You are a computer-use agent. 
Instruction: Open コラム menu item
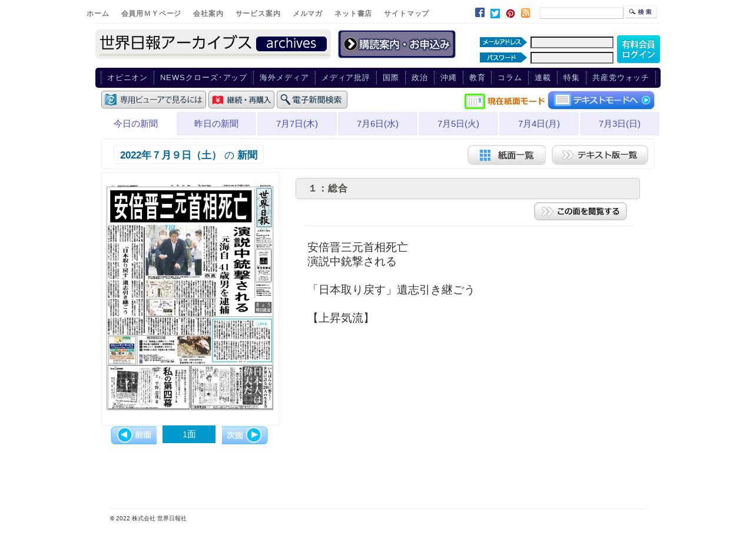[510, 78]
